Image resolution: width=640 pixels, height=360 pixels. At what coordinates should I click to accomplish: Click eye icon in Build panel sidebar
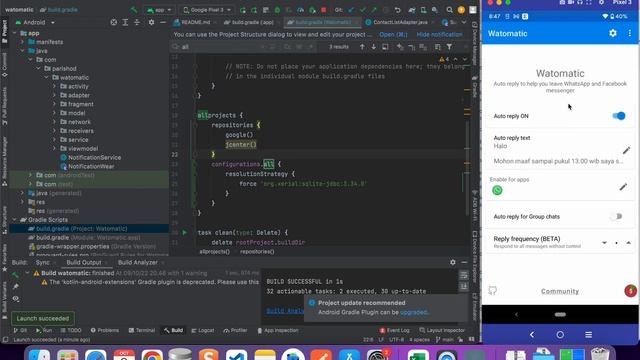(16, 299)
